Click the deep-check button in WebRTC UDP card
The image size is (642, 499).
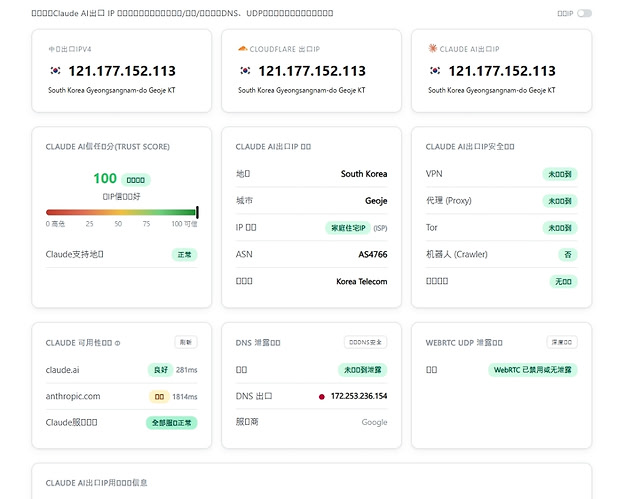562,342
